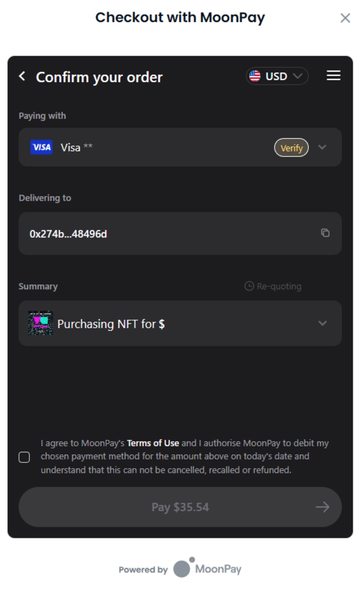The width and height of the screenshot is (364, 594).
Task: Close the MoonPay checkout dialog
Action: click(x=345, y=18)
